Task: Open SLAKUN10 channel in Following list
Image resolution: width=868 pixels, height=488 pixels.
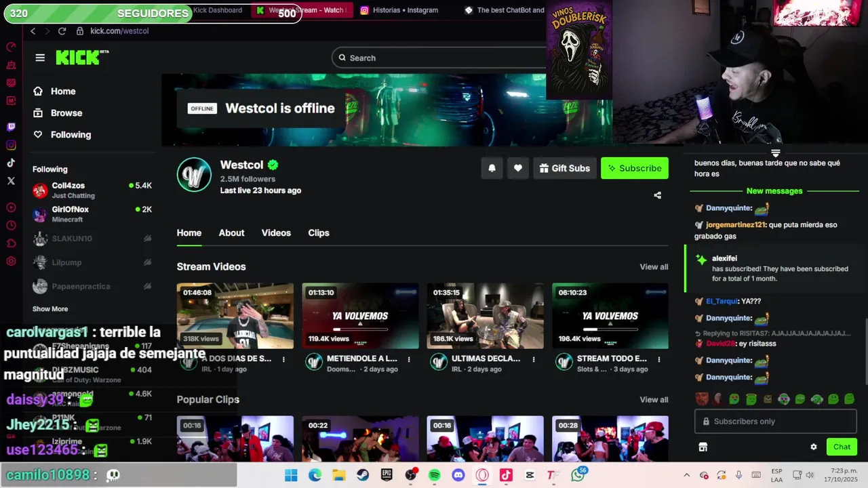Action: click(x=92, y=239)
